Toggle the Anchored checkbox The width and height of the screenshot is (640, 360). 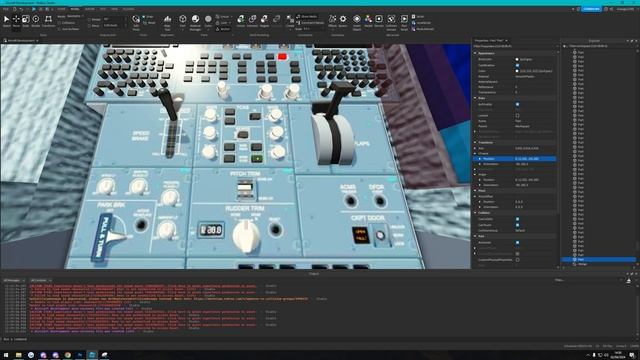(x=518, y=242)
